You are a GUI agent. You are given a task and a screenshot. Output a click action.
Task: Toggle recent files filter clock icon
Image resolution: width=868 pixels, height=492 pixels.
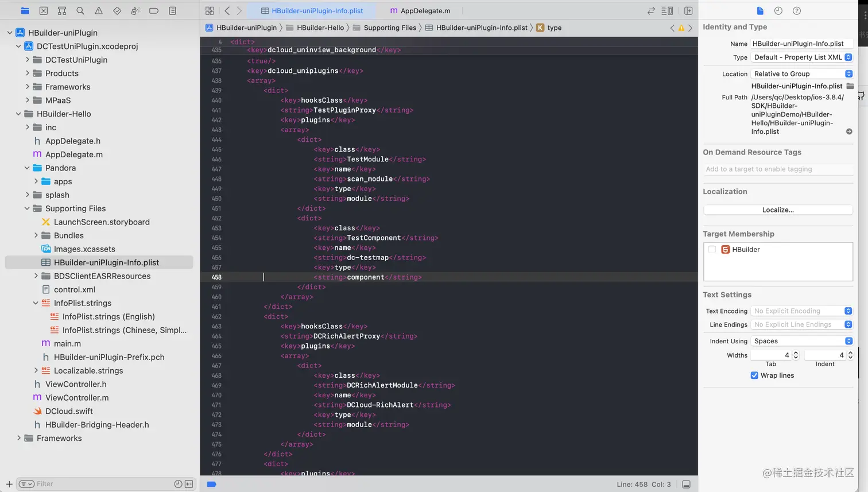tap(178, 484)
